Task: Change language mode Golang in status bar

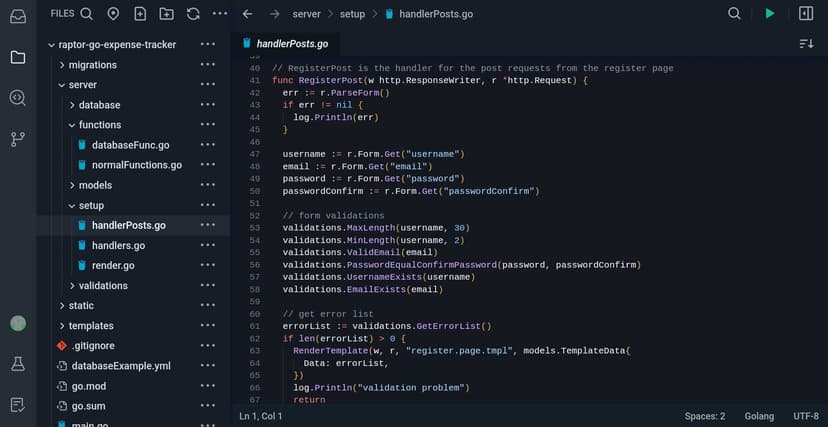Action: [x=759, y=416]
